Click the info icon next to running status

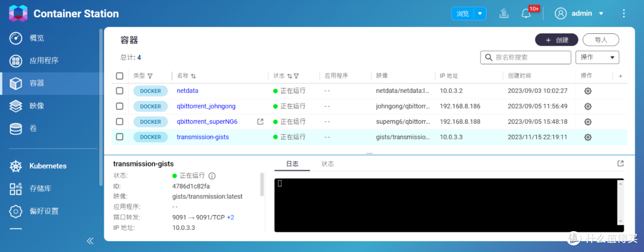[212, 176]
